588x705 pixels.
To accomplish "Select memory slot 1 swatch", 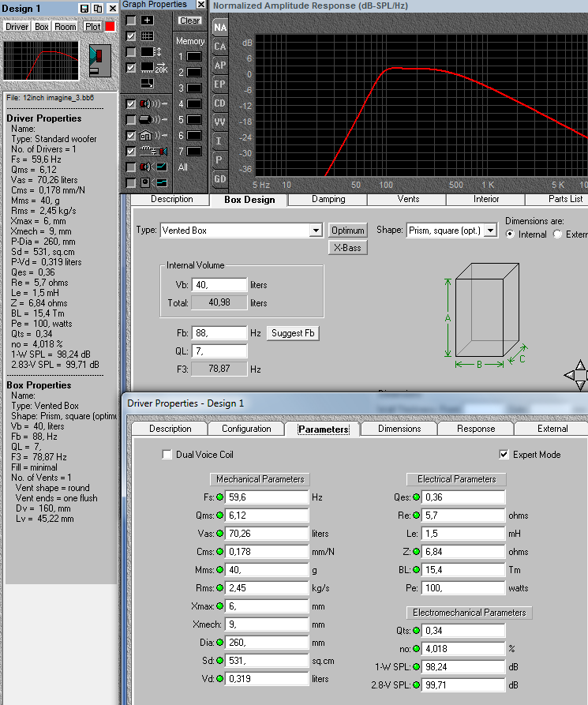I will 193,57.
